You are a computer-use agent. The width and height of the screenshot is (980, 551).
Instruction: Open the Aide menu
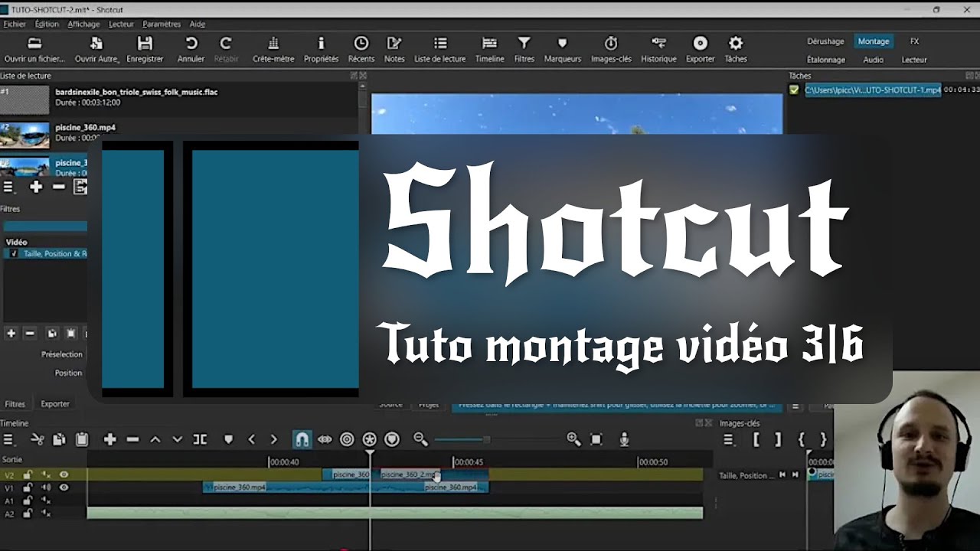tap(197, 24)
